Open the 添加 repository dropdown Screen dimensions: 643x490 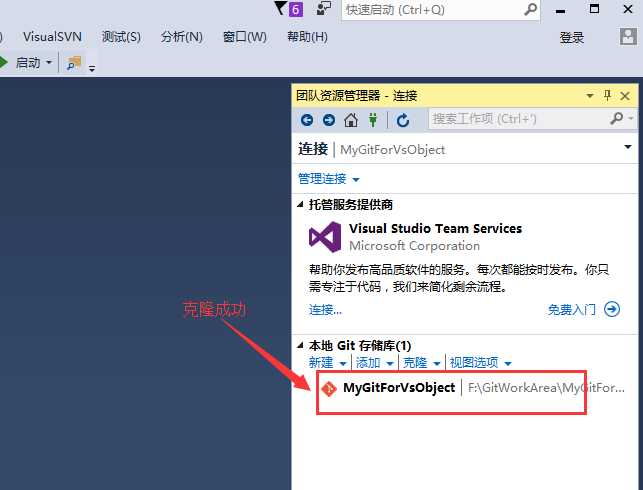(374, 363)
